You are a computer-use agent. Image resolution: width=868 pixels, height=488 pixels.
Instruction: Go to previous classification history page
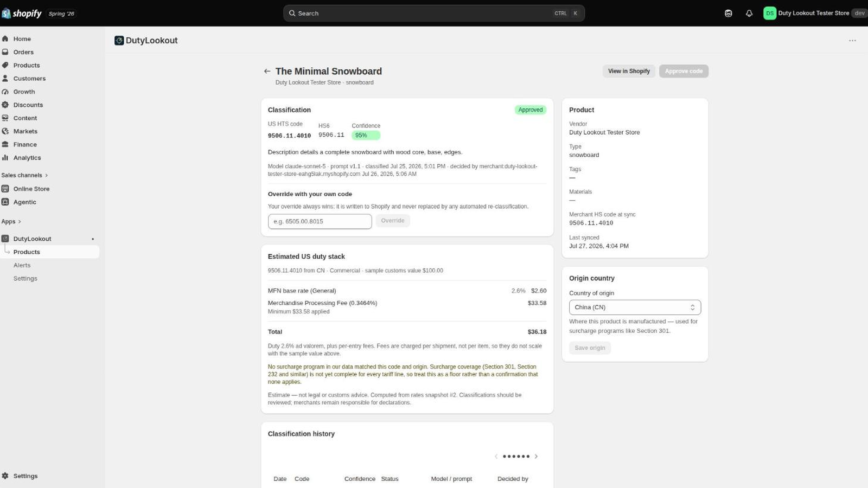point(496,457)
